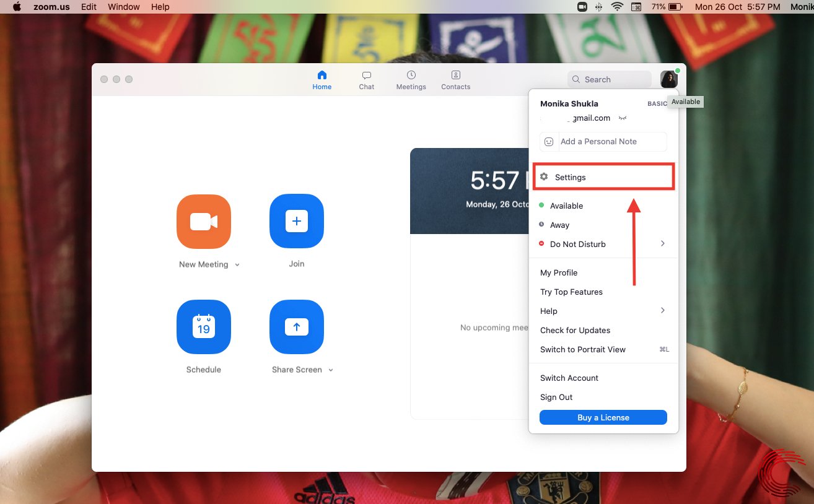Click Sign Out

556,397
